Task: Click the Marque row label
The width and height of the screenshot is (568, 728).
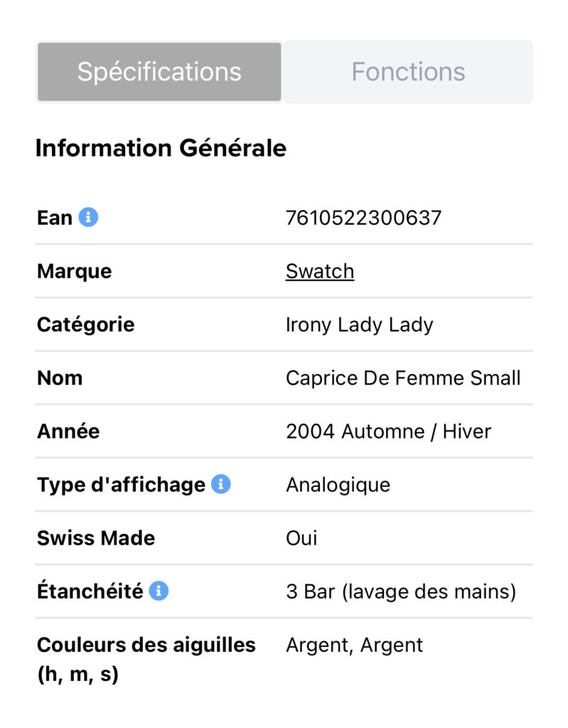Action: (x=74, y=272)
